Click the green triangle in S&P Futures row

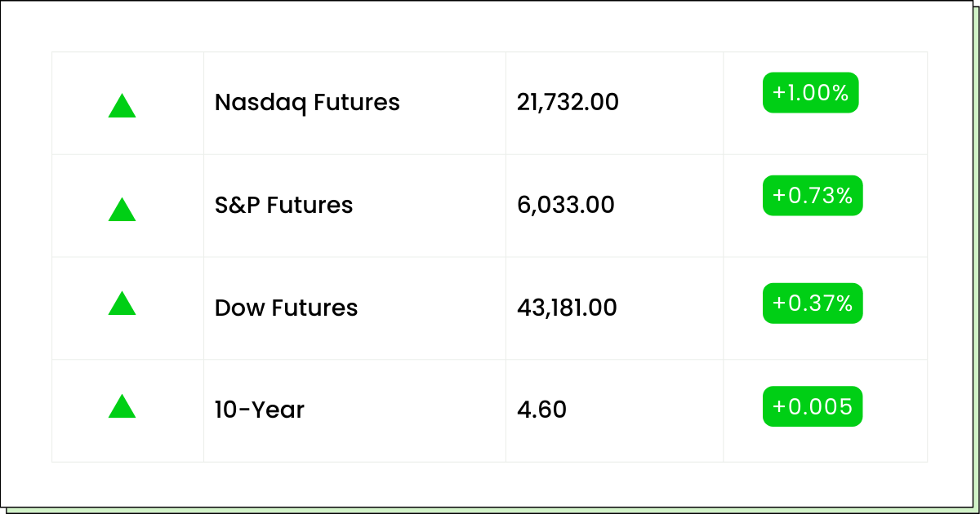[x=122, y=209]
